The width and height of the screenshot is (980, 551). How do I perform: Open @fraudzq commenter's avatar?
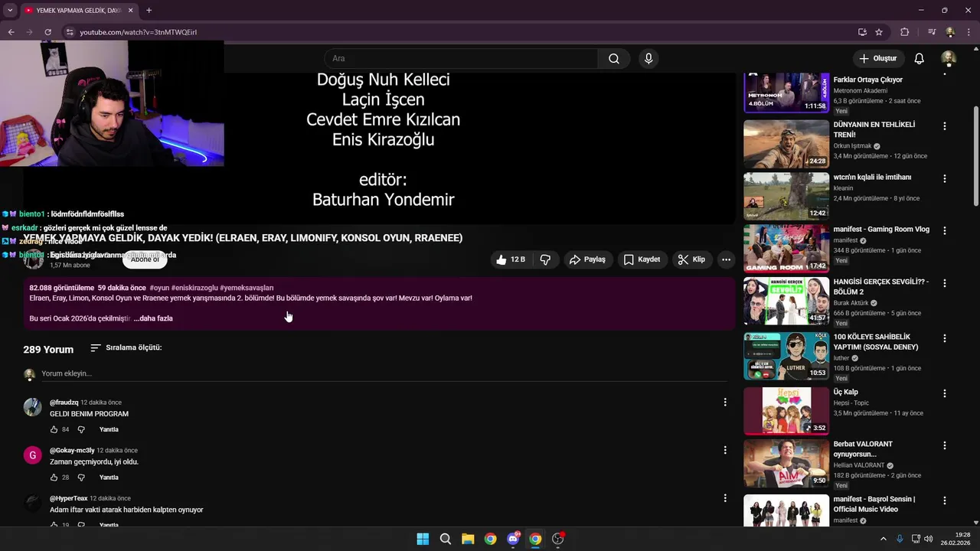(x=32, y=407)
